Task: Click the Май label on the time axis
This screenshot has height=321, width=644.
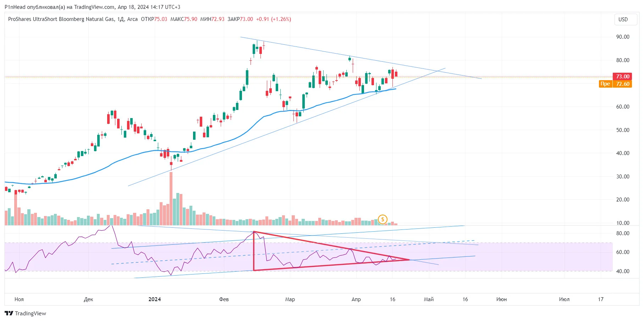Action: coord(429,299)
